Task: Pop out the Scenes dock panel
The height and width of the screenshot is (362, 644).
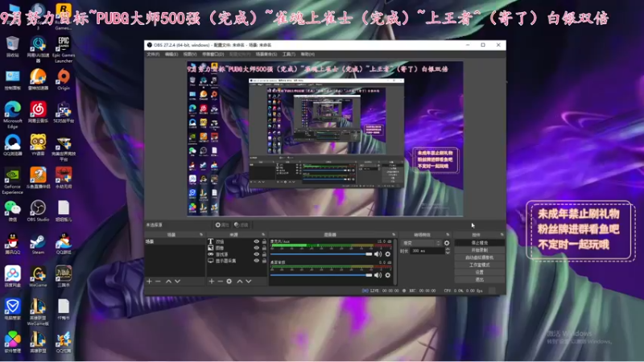Action: [x=201, y=234]
